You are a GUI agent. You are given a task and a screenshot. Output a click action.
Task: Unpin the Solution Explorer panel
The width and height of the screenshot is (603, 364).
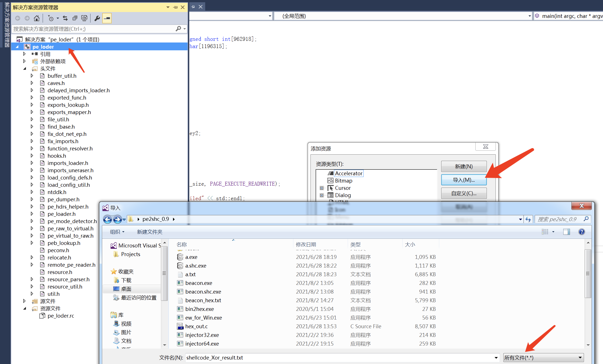(x=175, y=8)
